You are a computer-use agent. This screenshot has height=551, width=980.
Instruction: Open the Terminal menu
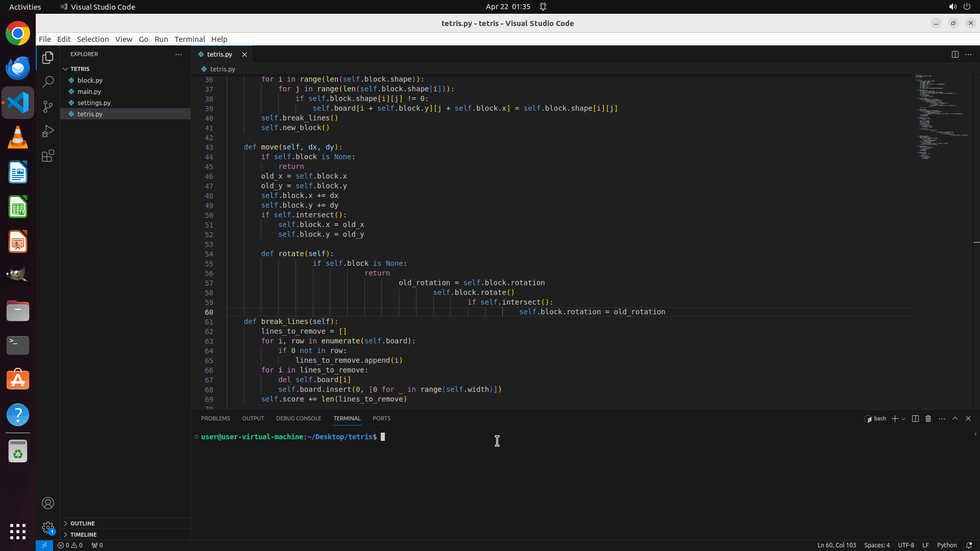coord(189,39)
